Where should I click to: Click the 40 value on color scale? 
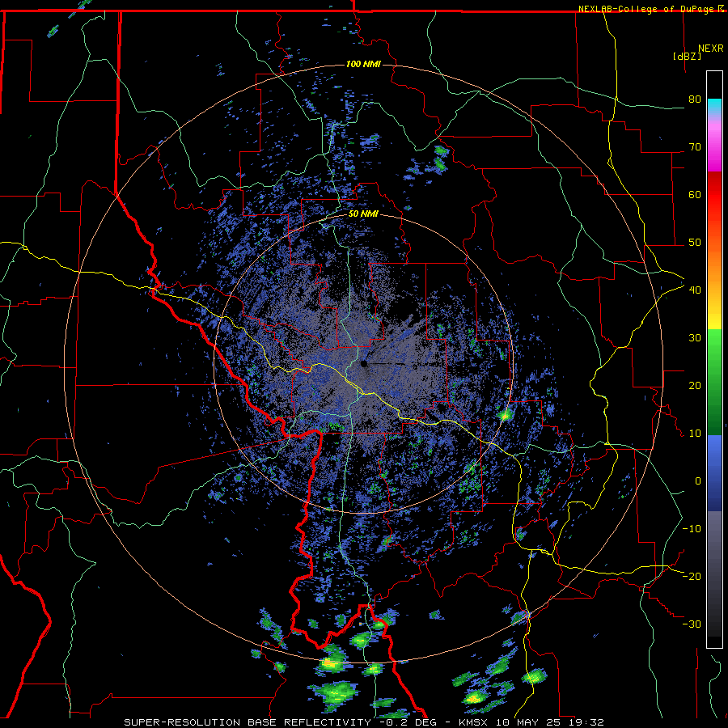(x=695, y=290)
